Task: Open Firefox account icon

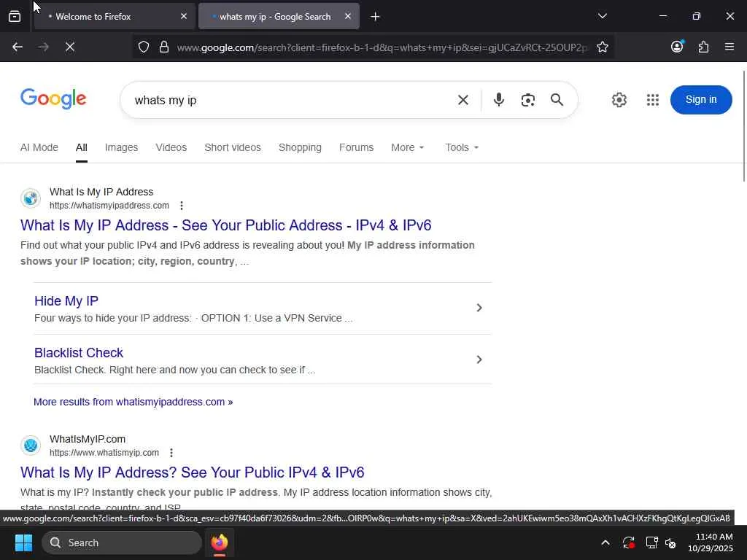Action: coord(678,47)
